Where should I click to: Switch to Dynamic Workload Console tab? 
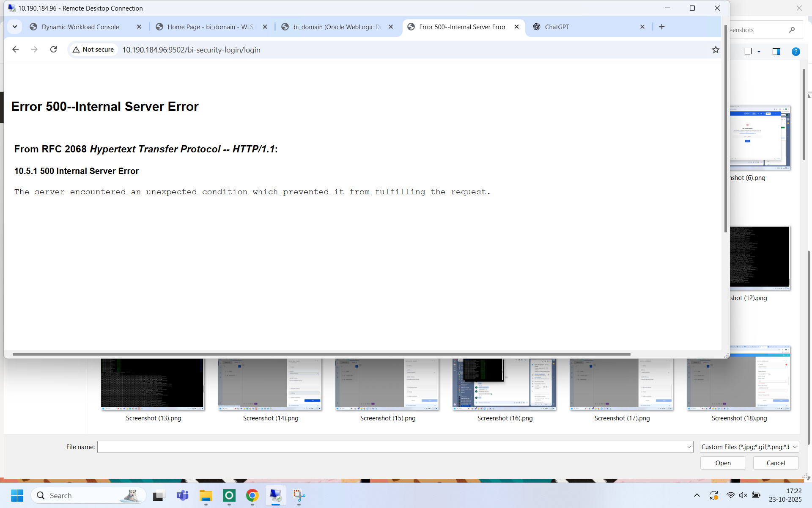(x=80, y=27)
